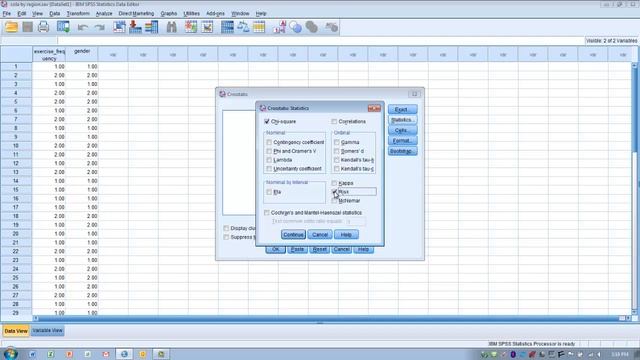The height and width of the screenshot is (360, 640).
Task: Click the Print toolbar icon
Action: click(x=43, y=27)
